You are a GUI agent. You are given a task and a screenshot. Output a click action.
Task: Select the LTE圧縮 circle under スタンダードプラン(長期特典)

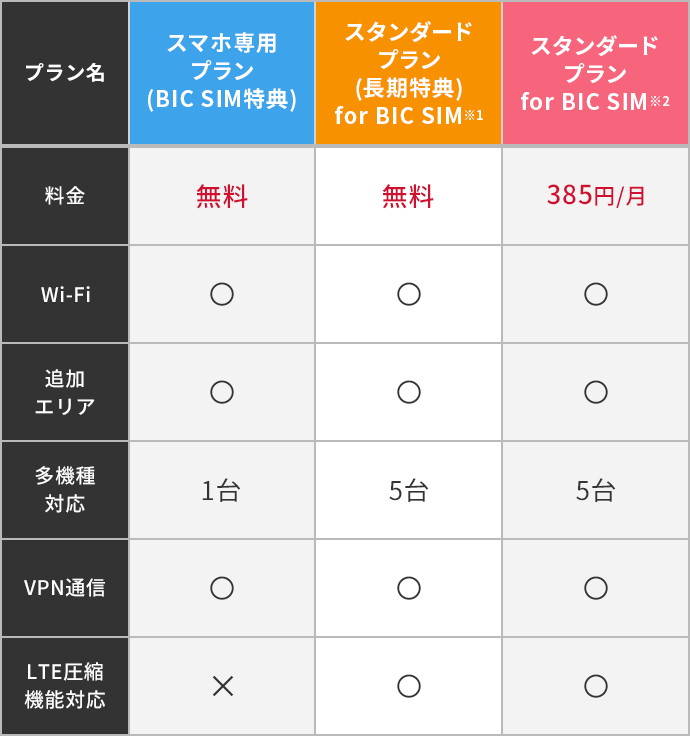(x=408, y=686)
